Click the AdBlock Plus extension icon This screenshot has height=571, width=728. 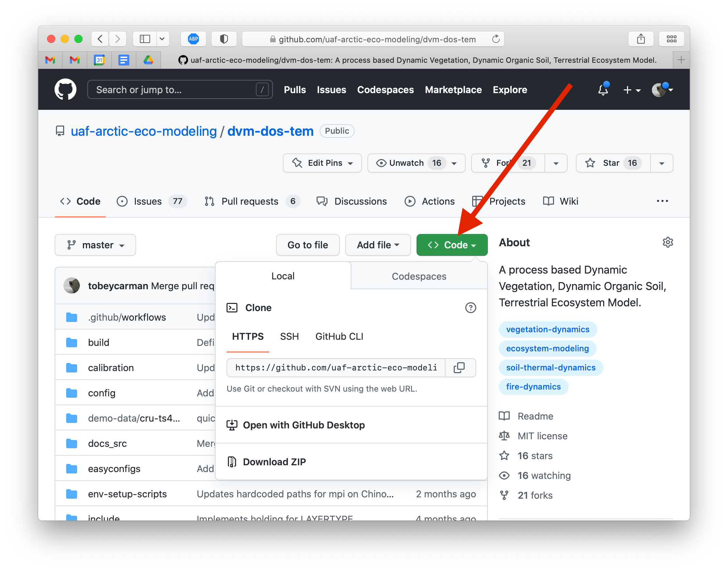193,39
